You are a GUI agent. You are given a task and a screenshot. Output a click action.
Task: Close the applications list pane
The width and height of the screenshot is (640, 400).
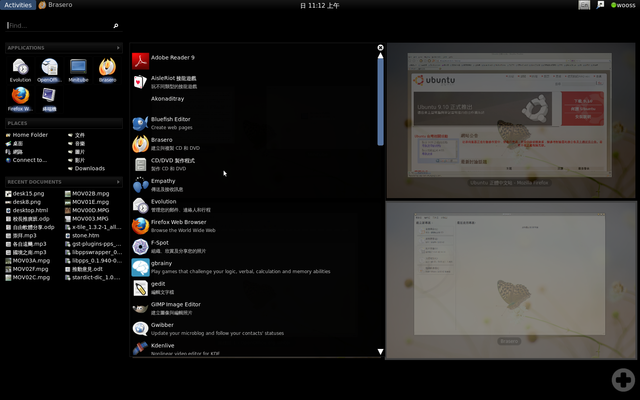[x=380, y=47]
